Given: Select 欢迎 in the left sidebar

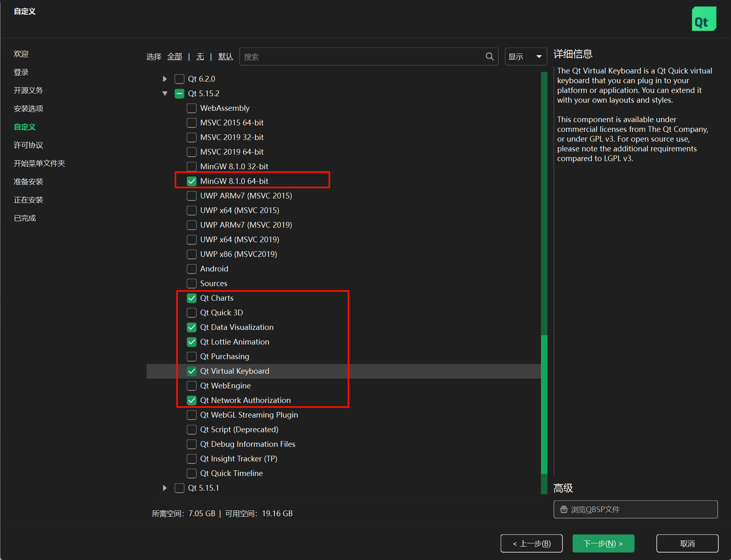Looking at the screenshot, I should click(21, 54).
